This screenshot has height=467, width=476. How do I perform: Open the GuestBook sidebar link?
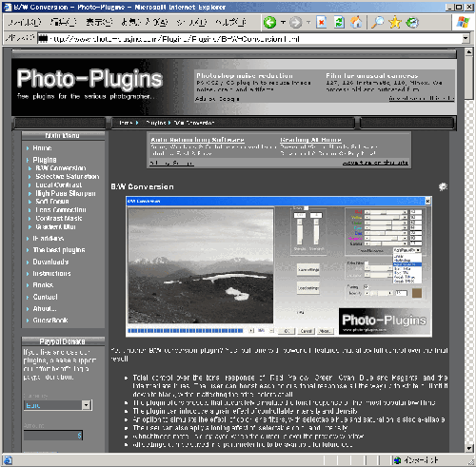click(x=50, y=321)
